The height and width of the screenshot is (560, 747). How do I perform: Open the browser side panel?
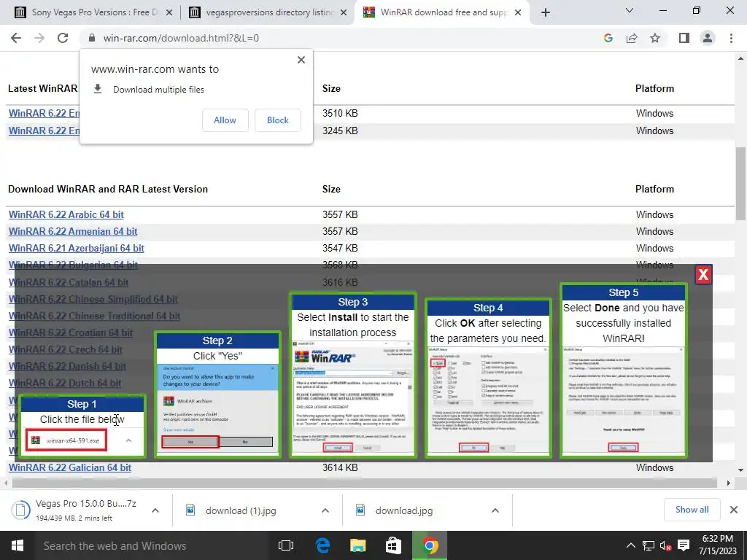click(684, 38)
